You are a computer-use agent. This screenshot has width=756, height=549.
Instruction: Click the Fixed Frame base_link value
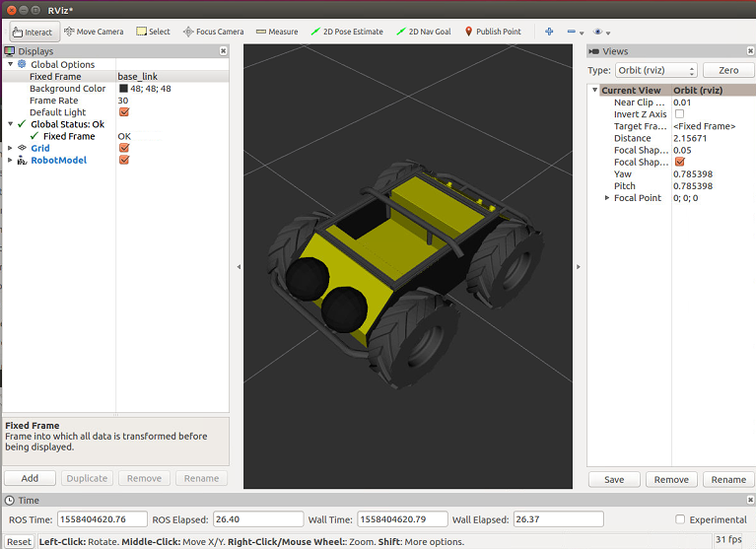tap(138, 77)
